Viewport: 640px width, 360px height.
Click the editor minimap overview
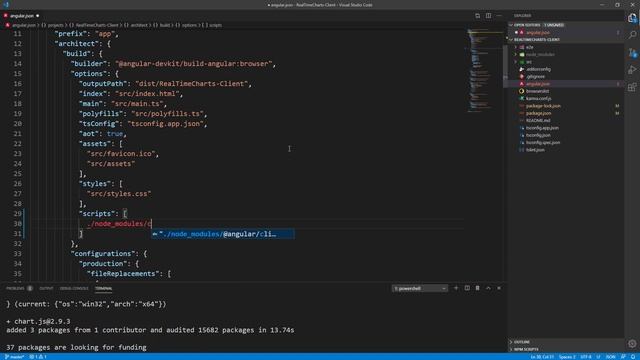coord(484,70)
